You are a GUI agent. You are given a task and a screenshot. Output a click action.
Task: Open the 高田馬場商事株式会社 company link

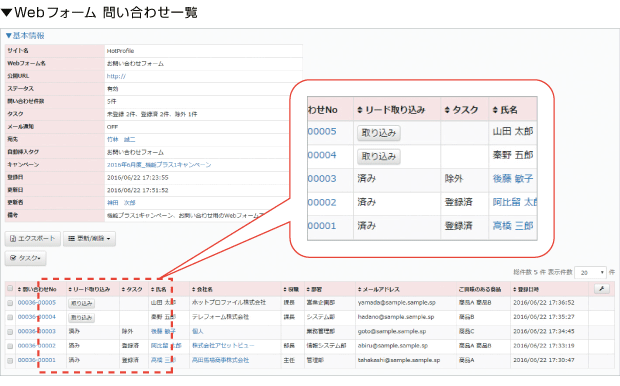221,360
